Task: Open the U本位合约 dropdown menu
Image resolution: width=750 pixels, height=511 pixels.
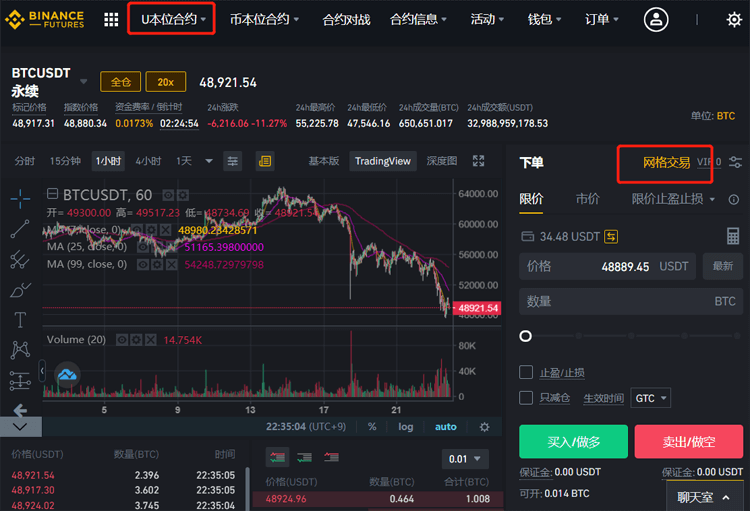Action: 173,19
